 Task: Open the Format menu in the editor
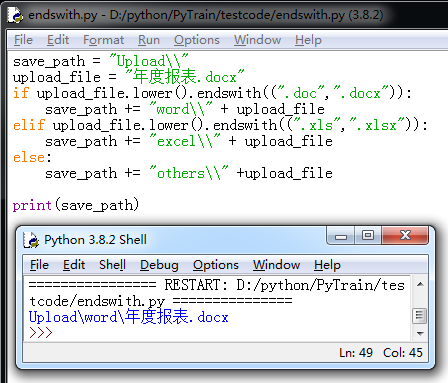(104, 40)
